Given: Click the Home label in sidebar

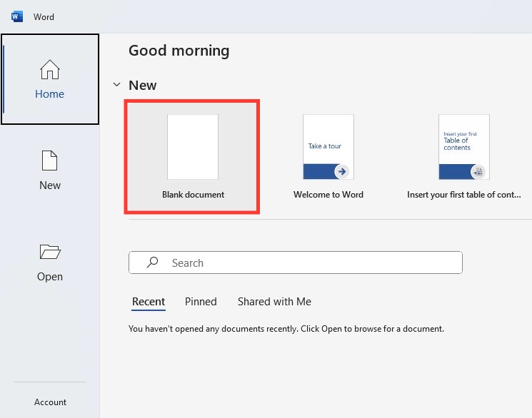Looking at the screenshot, I should (49, 94).
